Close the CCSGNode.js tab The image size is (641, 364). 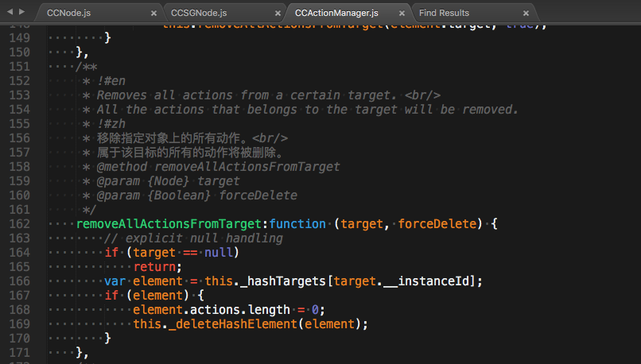coord(276,14)
